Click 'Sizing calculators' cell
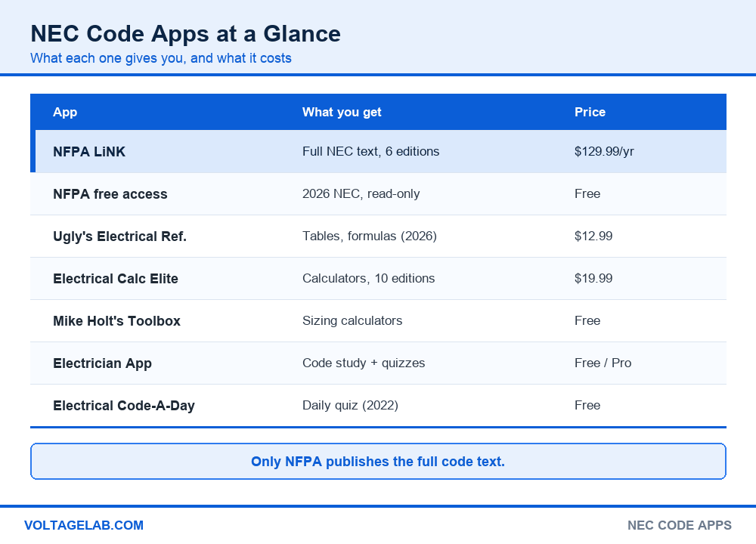The height and width of the screenshot is (544, 756). point(352,321)
